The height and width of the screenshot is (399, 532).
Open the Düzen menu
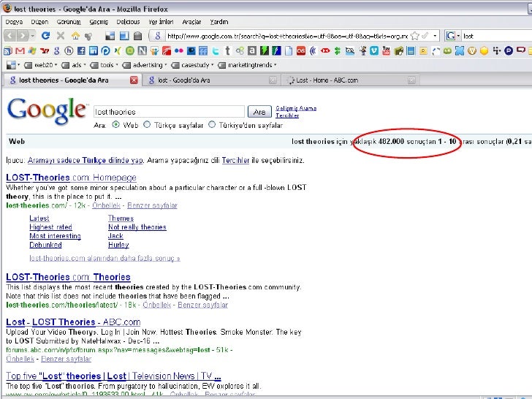(39, 22)
